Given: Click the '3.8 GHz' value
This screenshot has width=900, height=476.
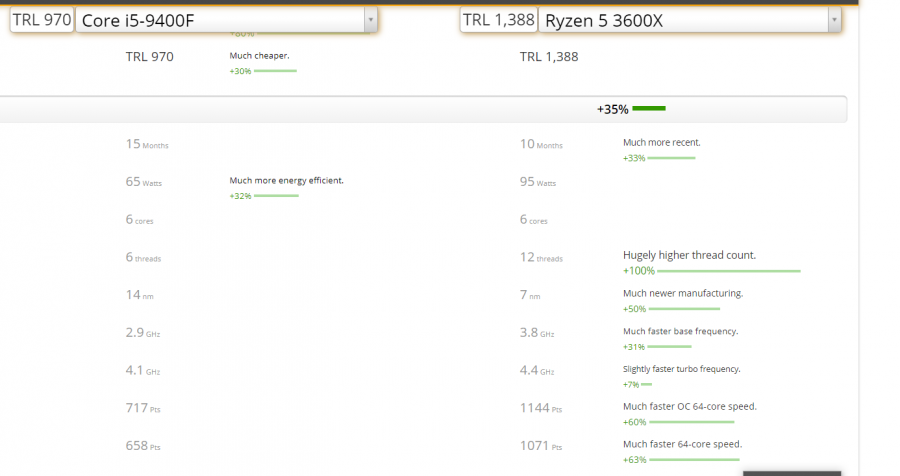Looking at the screenshot, I should [x=537, y=333].
